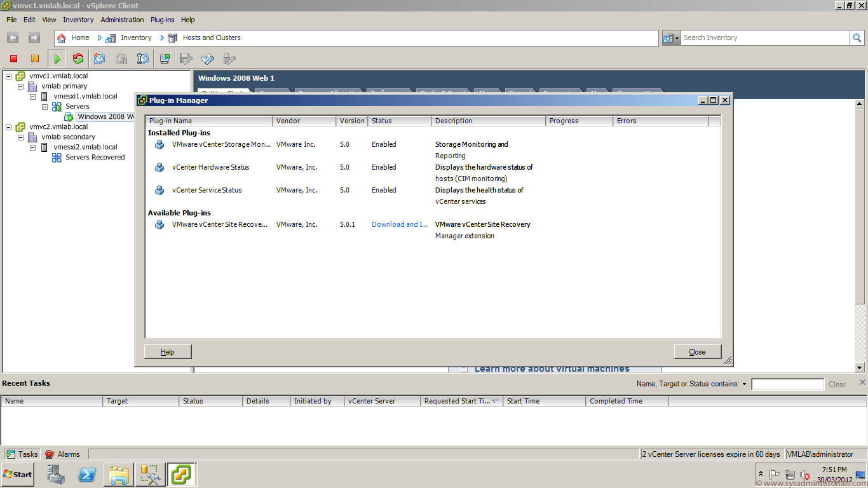Collapse the vmvc1.vmlab.local tree node
Image resolution: width=868 pixels, height=488 pixels.
pyautogui.click(x=8, y=76)
